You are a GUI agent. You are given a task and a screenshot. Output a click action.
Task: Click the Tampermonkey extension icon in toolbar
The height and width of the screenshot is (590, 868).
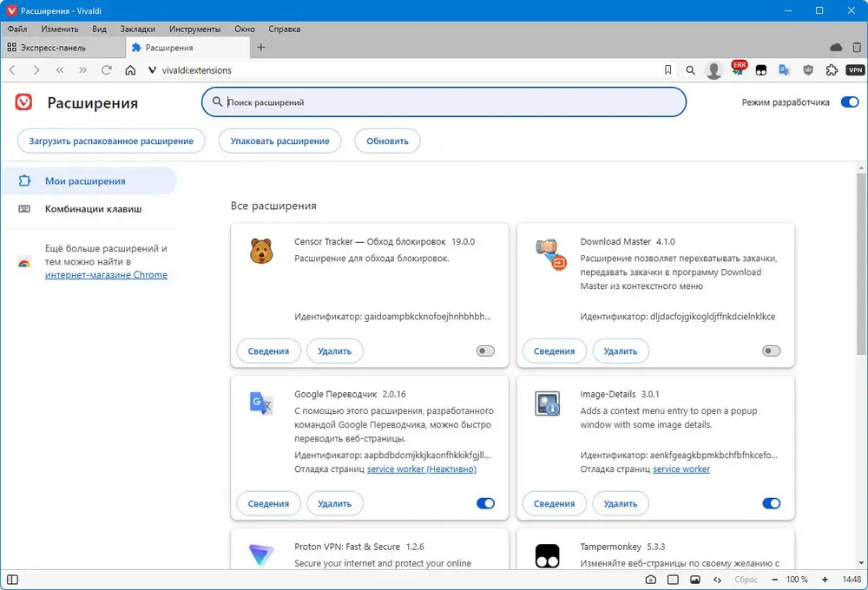click(761, 70)
